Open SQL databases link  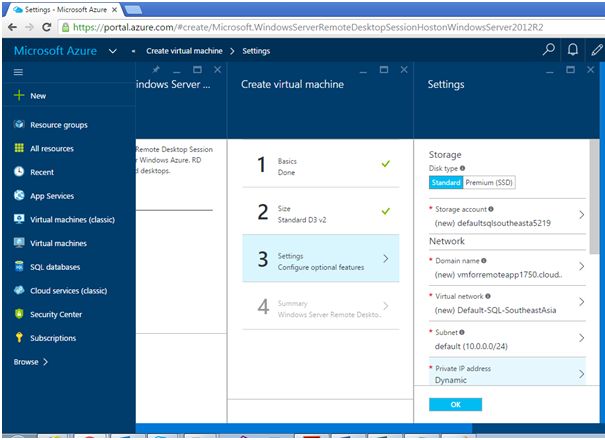click(x=55, y=267)
